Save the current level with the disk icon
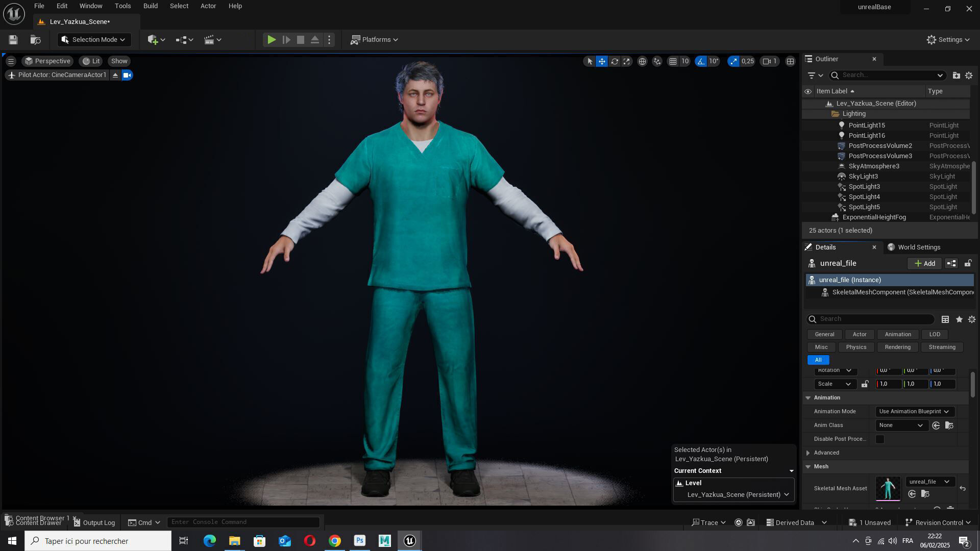The image size is (980, 551). point(13,40)
